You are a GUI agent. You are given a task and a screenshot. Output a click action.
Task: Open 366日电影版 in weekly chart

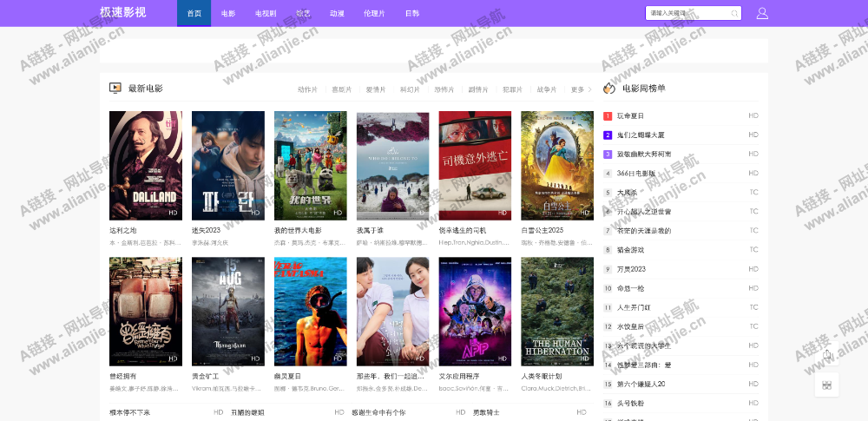[636, 174]
